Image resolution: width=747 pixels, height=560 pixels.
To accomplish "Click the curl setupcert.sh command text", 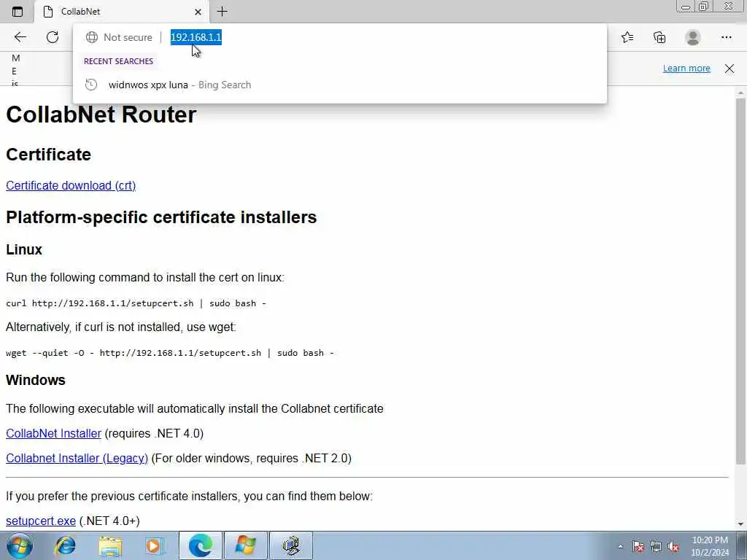I will pos(136,303).
